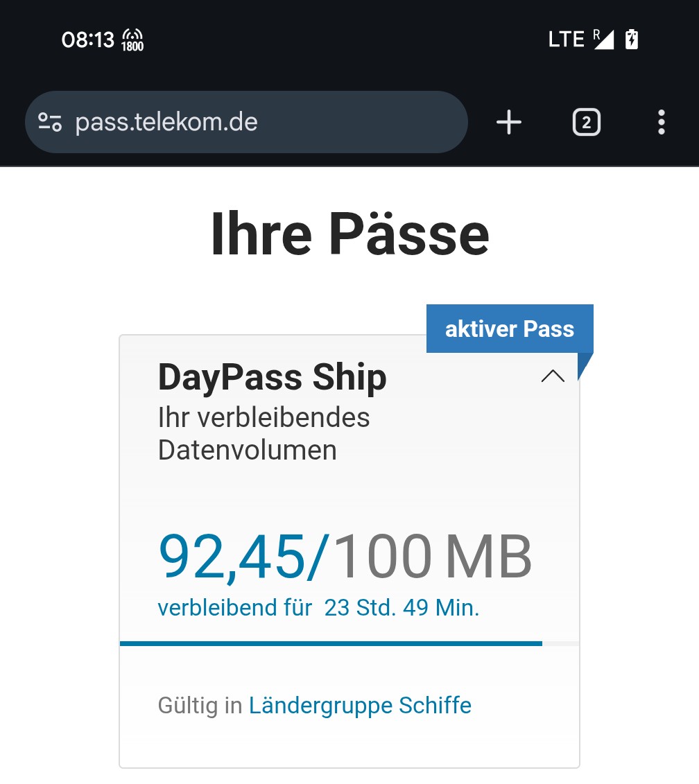The height and width of the screenshot is (784, 699).
Task: Open site information icon in address bar
Action: coord(50,123)
